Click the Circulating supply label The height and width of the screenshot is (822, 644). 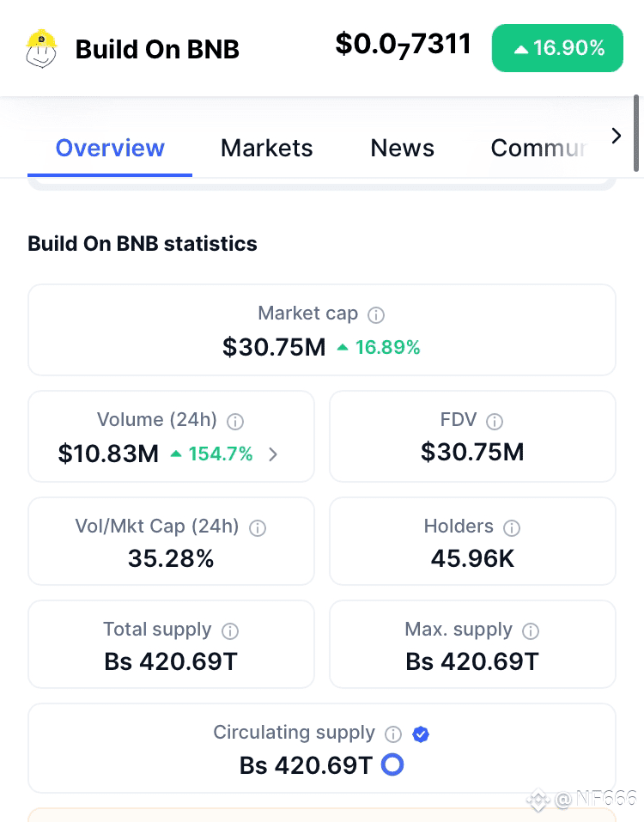[294, 733]
